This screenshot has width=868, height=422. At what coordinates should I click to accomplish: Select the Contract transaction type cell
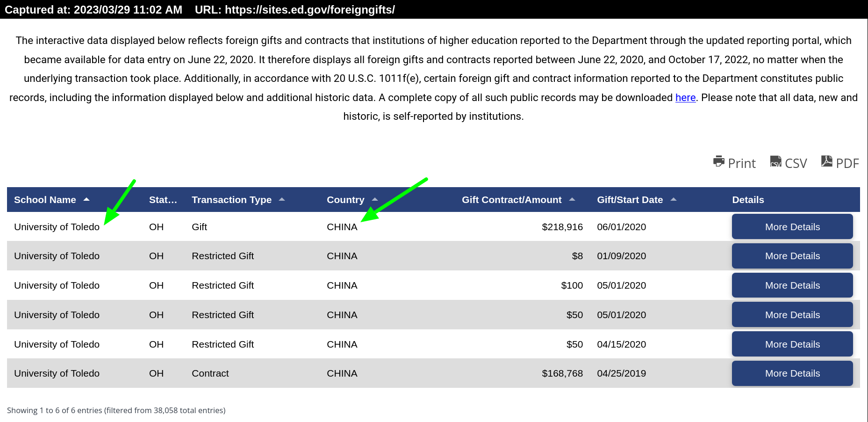pos(210,373)
